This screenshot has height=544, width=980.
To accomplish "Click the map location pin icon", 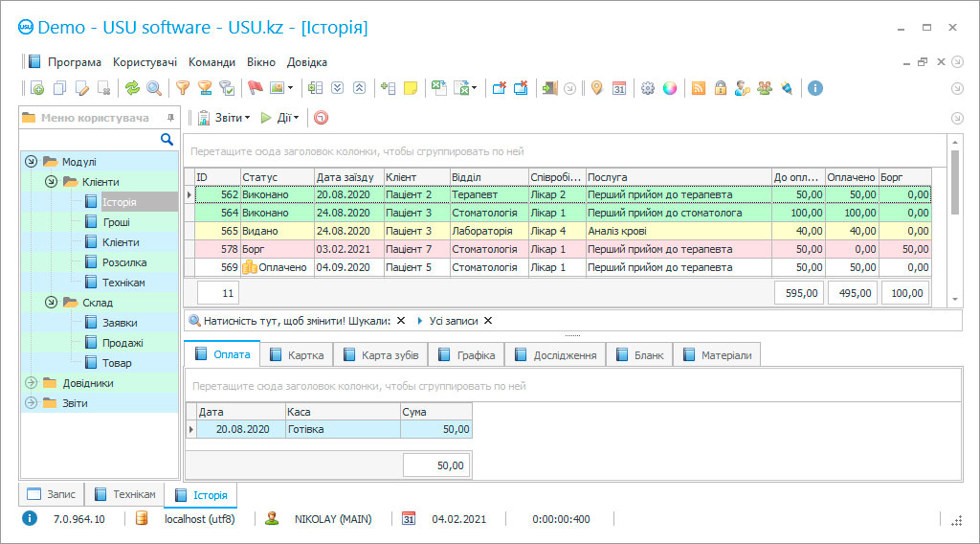I will [x=596, y=88].
